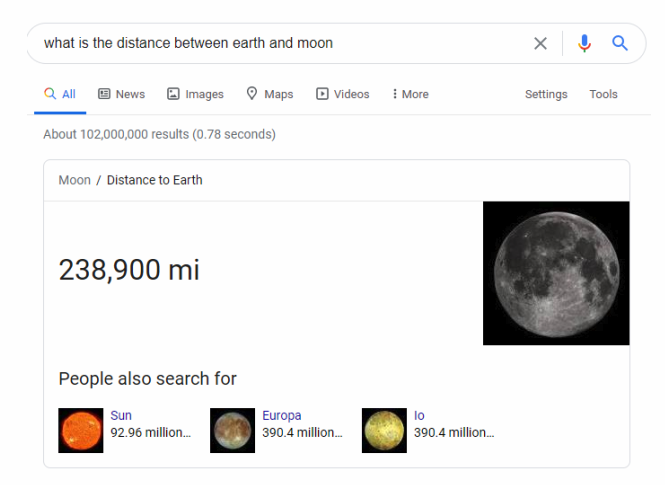Click the Moon breadcrumb link
665x485 pixels.
click(74, 180)
